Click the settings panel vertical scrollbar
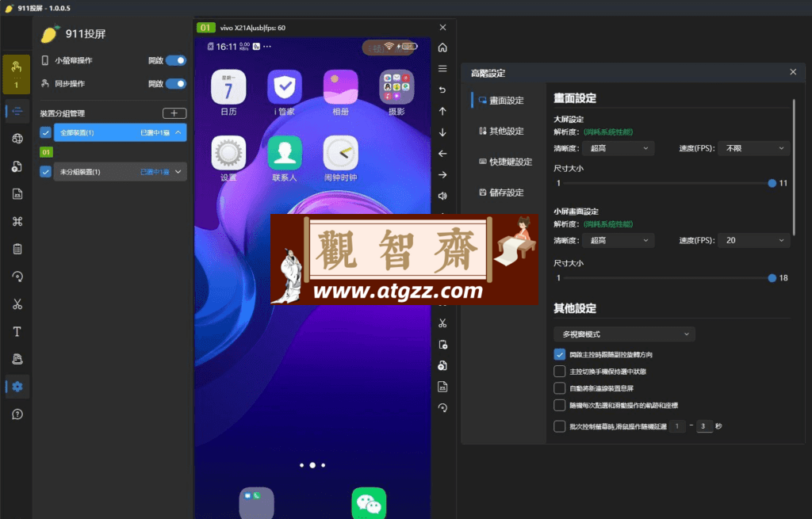The image size is (812, 519). coord(794,167)
